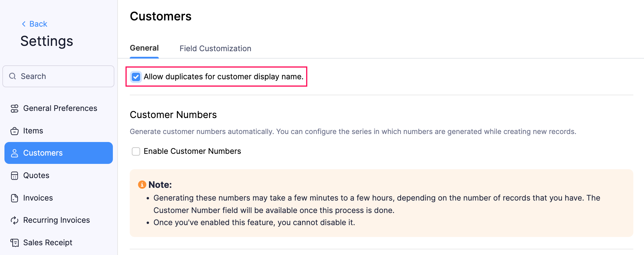
Task: Open Recurring Invoices settings
Action: tap(57, 220)
